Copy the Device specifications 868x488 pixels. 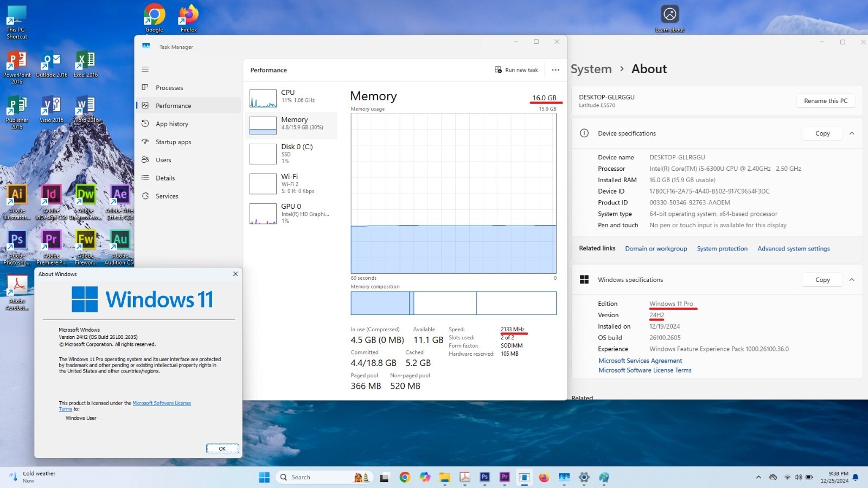point(822,133)
